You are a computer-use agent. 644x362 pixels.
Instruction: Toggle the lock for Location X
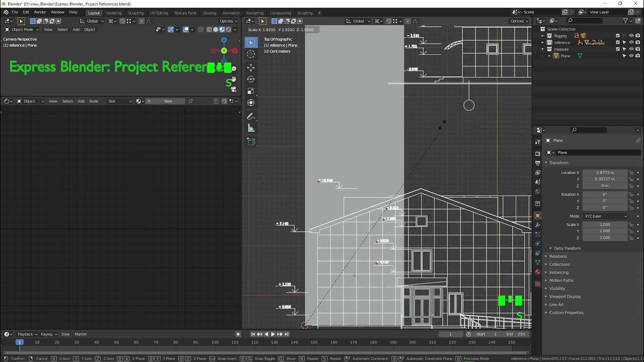click(x=631, y=172)
